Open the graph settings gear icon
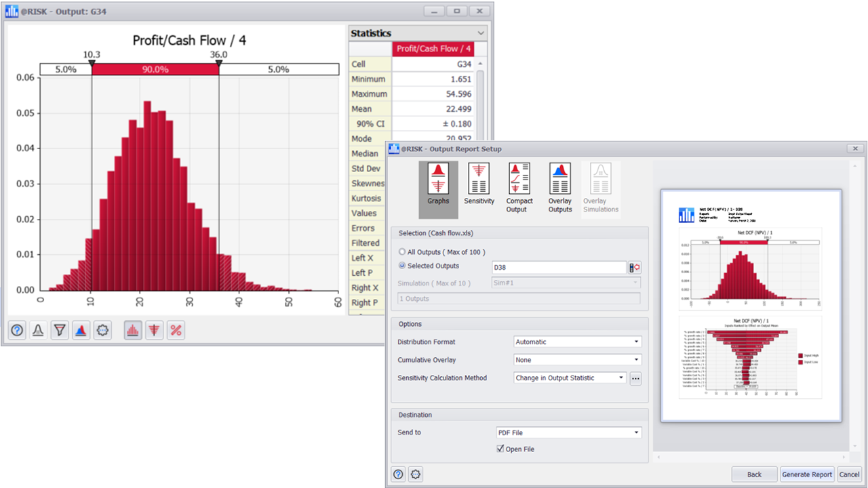Image resolution: width=868 pixels, height=488 pixels. click(x=101, y=330)
